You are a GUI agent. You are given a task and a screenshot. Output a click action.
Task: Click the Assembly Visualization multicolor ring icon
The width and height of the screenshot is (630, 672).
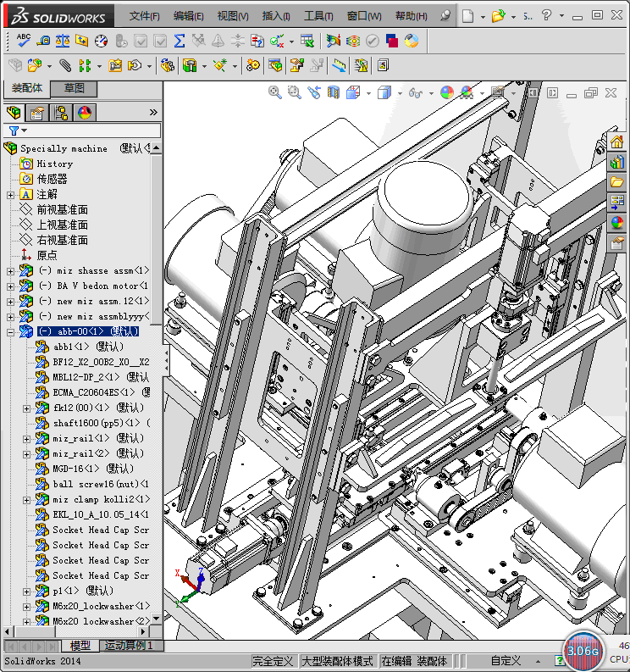tap(412, 41)
